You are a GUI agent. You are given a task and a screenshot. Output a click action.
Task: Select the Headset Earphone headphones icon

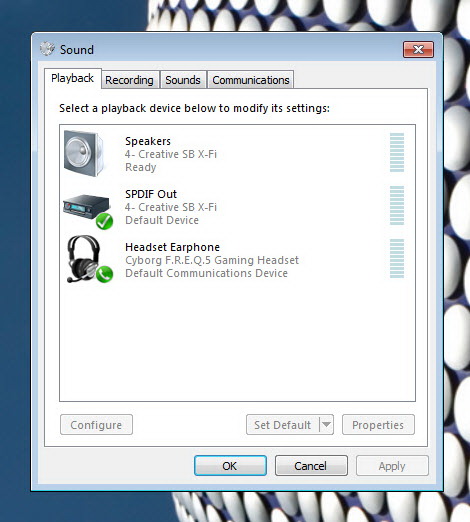(x=83, y=259)
